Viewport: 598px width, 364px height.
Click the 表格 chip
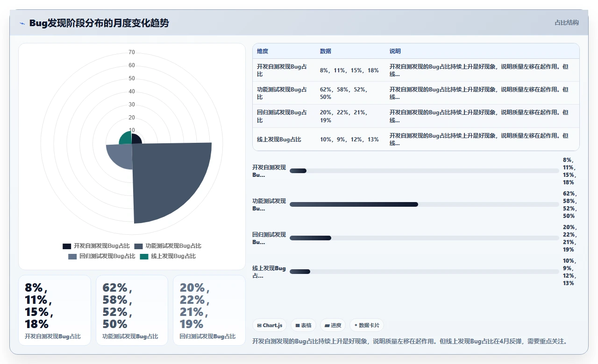click(x=304, y=325)
